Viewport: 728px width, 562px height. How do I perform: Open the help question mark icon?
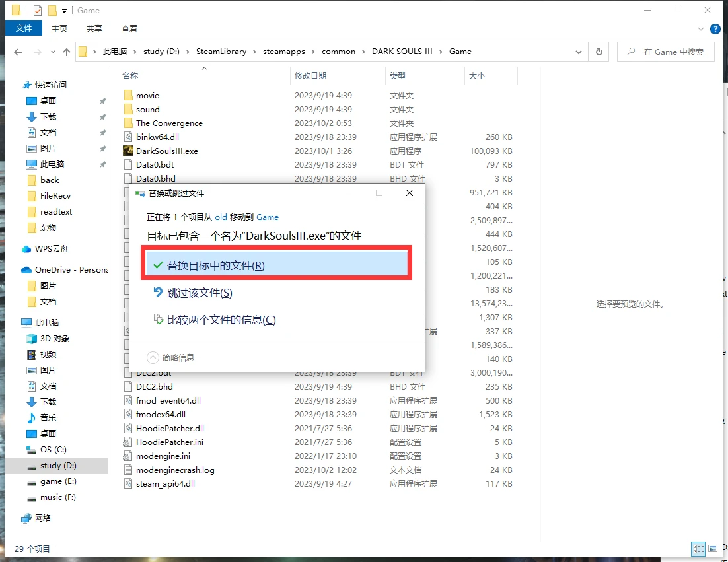[715, 29]
